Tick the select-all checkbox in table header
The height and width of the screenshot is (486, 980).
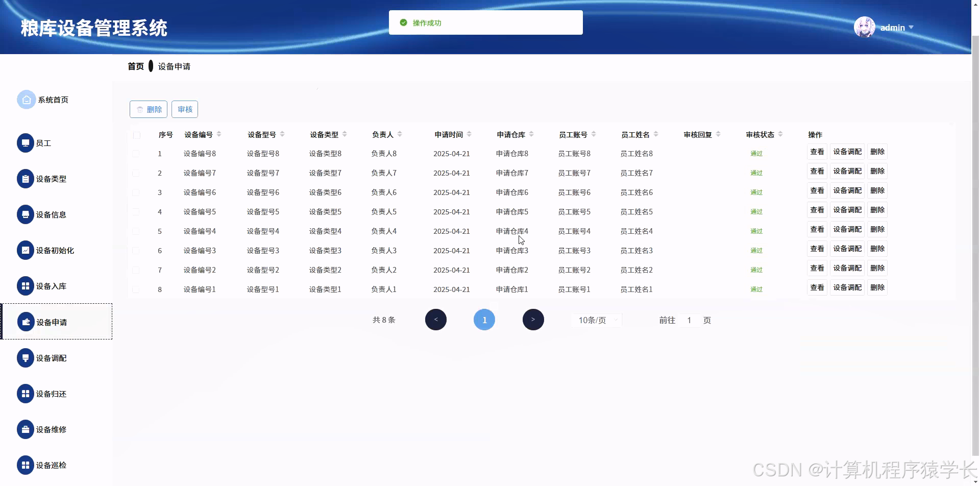coord(137,135)
